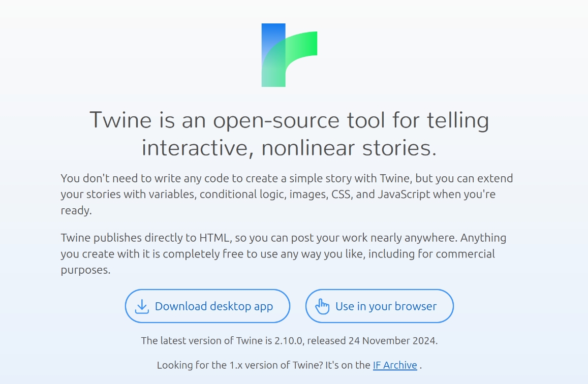Click the word "commercial" in the second paragraph
The height and width of the screenshot is (384, 588).
coord(465,253)
